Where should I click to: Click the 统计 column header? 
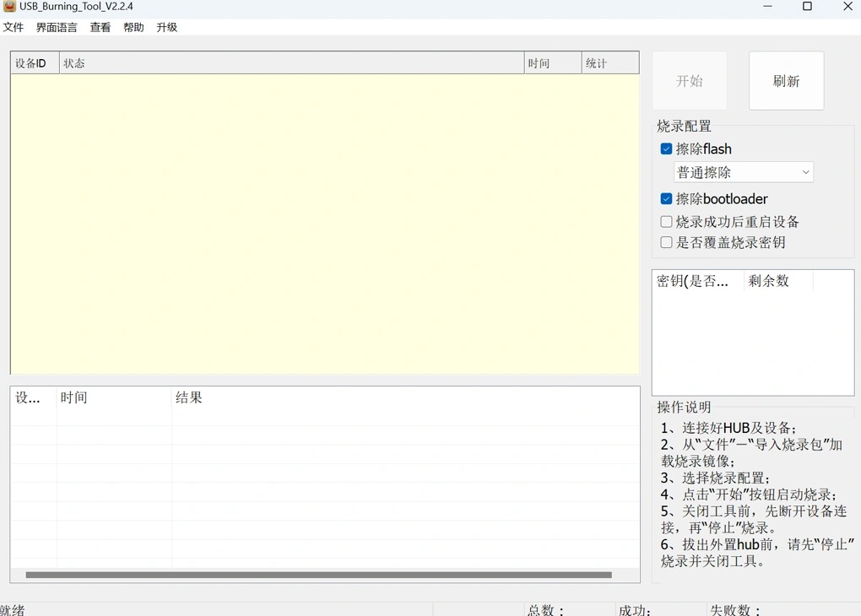(x=610, y=63)
